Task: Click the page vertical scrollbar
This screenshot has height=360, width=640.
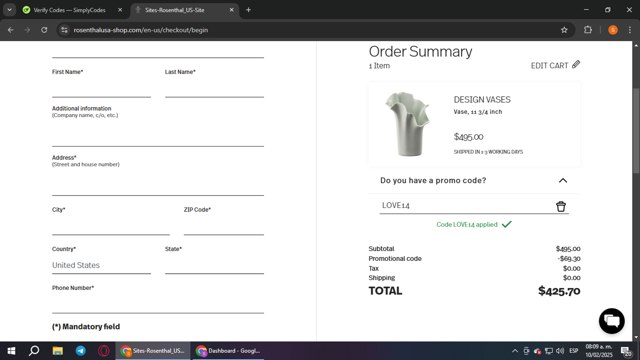Action: tap(636, 131)
